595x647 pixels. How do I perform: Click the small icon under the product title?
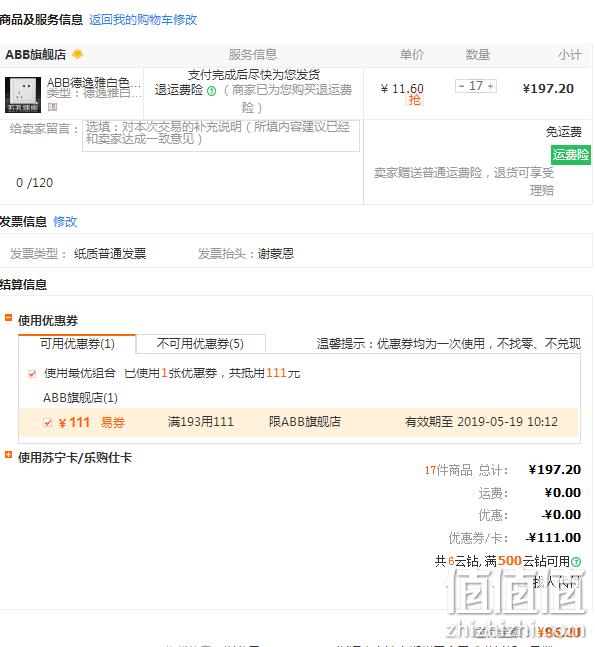click(52, 107)
